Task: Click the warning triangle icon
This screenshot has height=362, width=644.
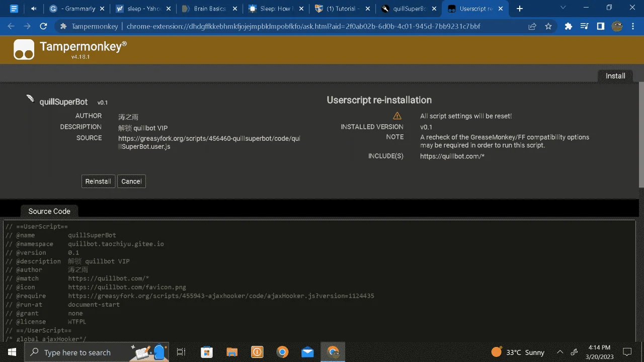Action: pyautogui.click(x=397, y=116)
